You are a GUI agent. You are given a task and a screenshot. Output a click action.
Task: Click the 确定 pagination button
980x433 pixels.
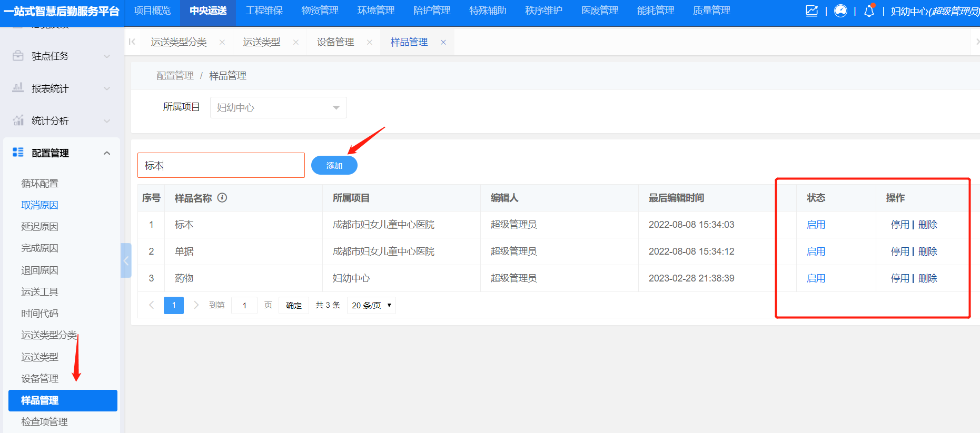294,305
